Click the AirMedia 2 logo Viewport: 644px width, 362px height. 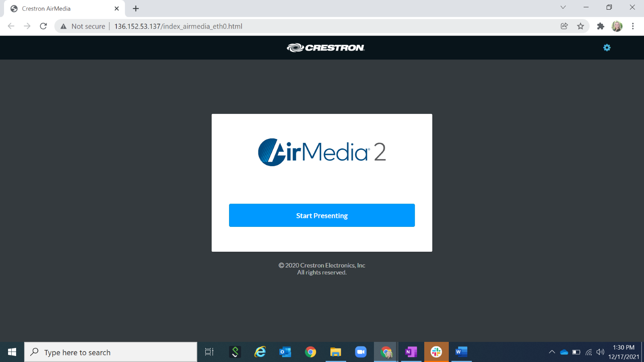(322, 152)
